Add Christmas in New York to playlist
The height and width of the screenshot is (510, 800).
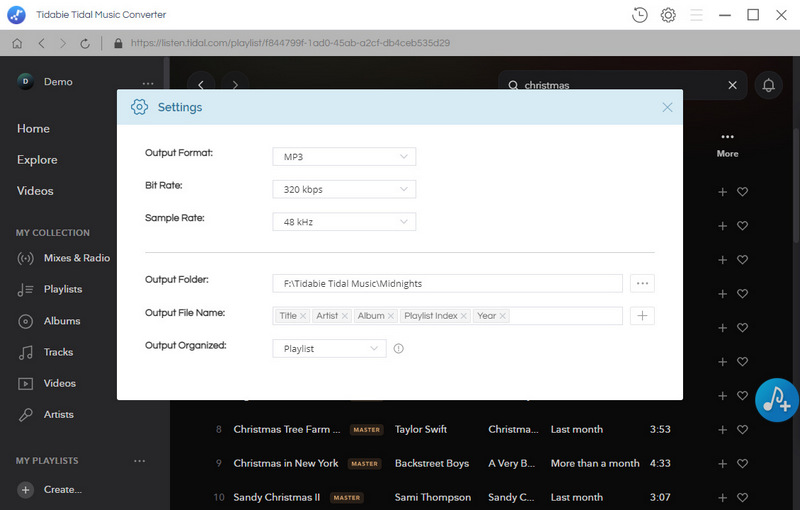pos(722,464)
